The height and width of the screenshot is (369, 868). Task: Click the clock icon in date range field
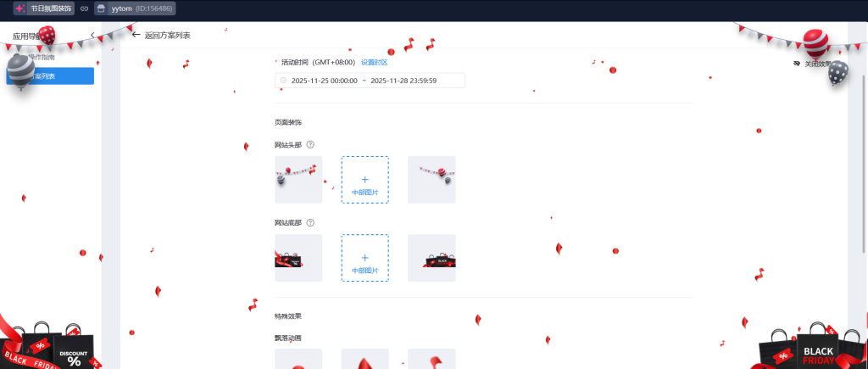[283, 81]
